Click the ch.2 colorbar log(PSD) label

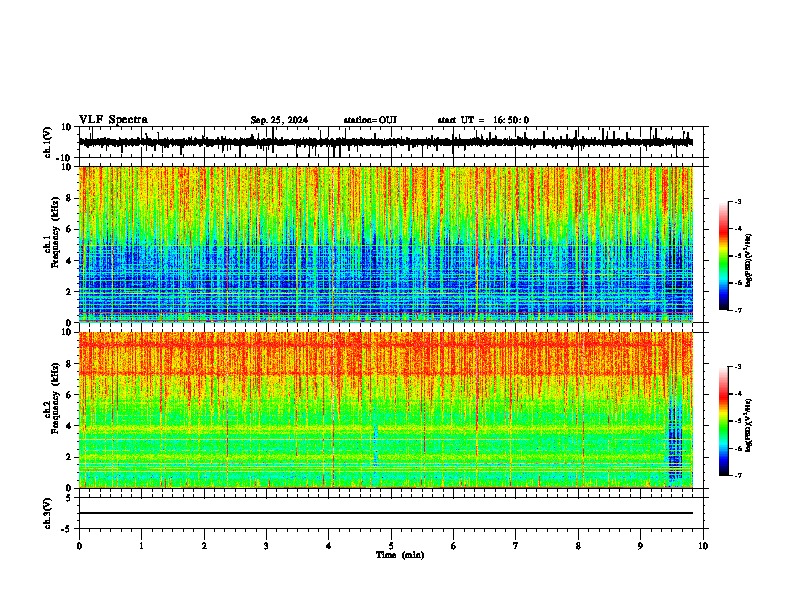(749, 425)
